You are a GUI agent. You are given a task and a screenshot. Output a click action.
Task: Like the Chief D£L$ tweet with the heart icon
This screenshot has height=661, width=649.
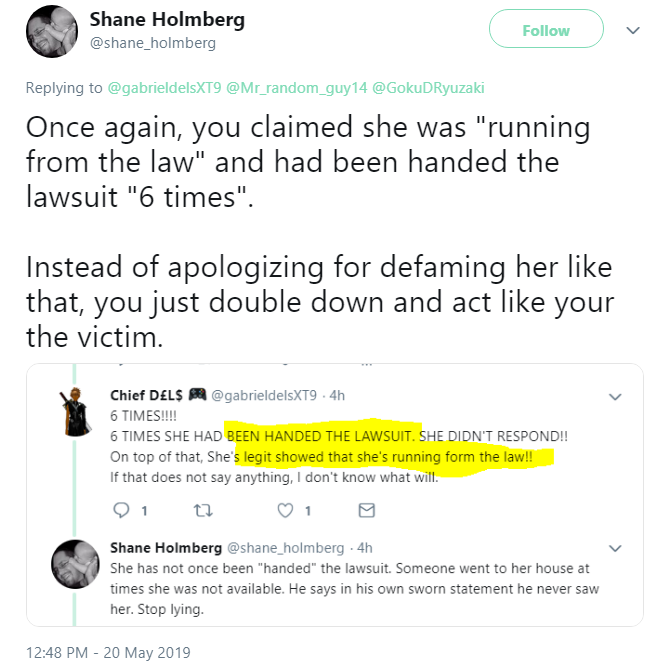pos(283,510)
